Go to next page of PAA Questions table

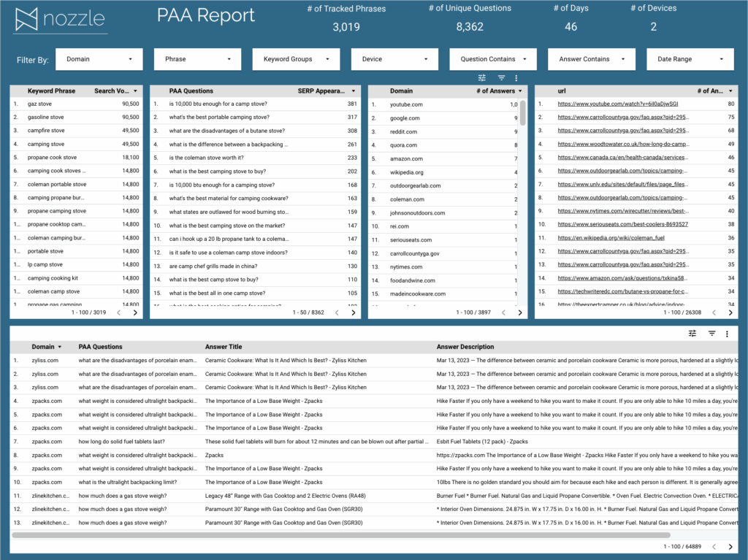354,312
